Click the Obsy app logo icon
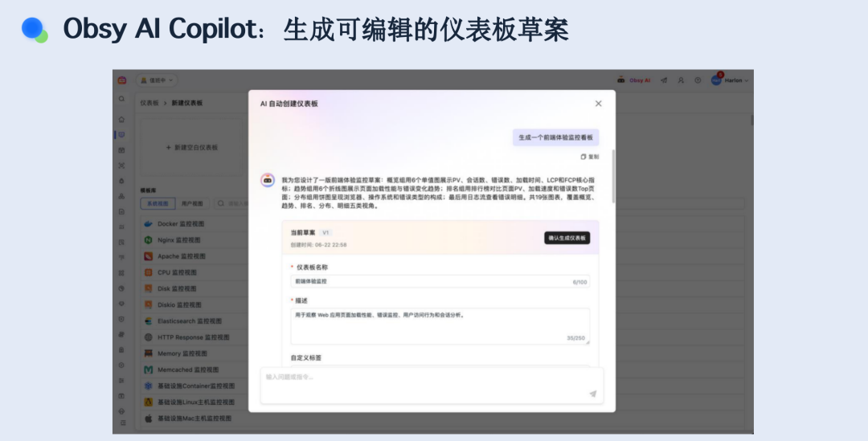868x441 pixels. 122,80
